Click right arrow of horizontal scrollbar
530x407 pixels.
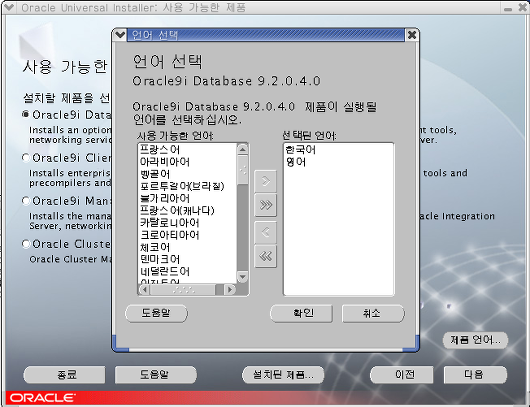point(230,290)
